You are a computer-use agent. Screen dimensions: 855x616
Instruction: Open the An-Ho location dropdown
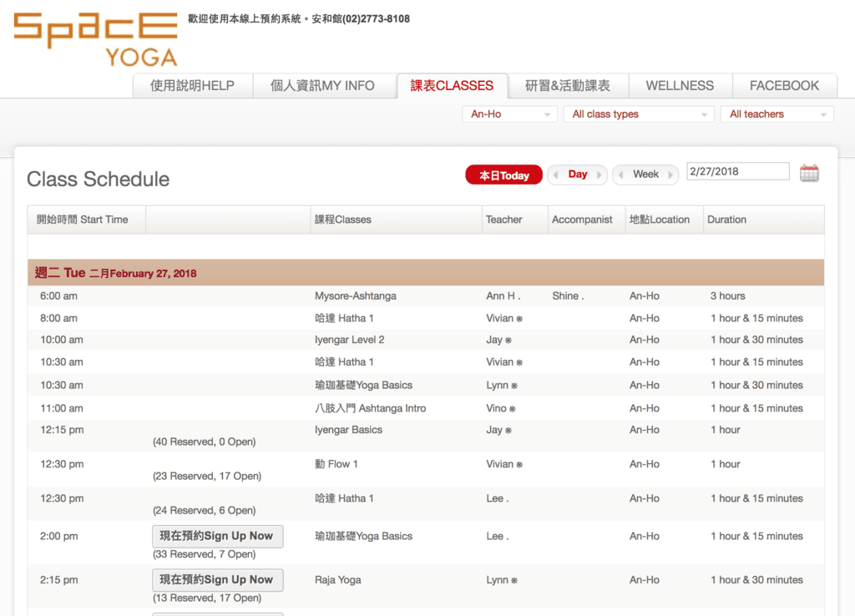[x=509, y=114]
